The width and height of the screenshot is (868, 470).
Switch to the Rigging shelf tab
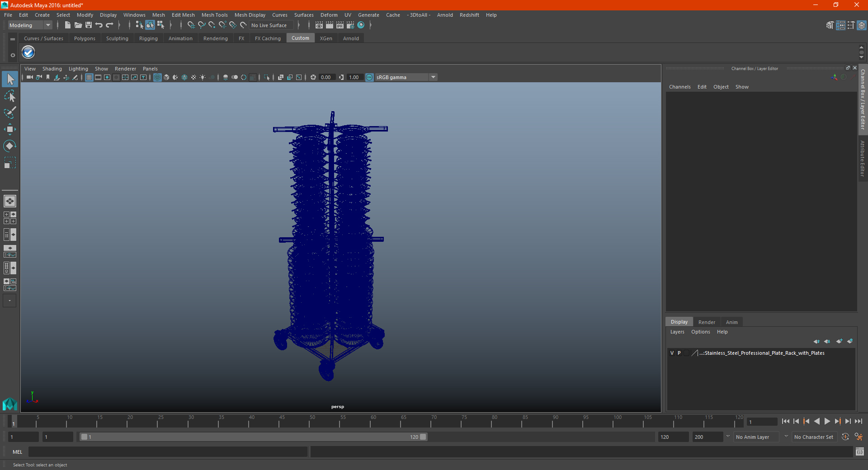tap(148, 38)
